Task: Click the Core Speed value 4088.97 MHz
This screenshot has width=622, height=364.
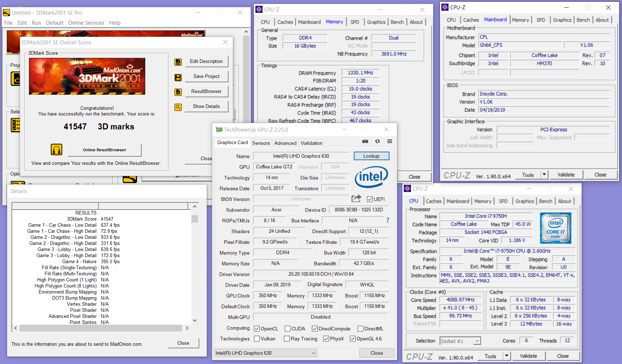Action: pyautogui.click(x=461, y=300)
